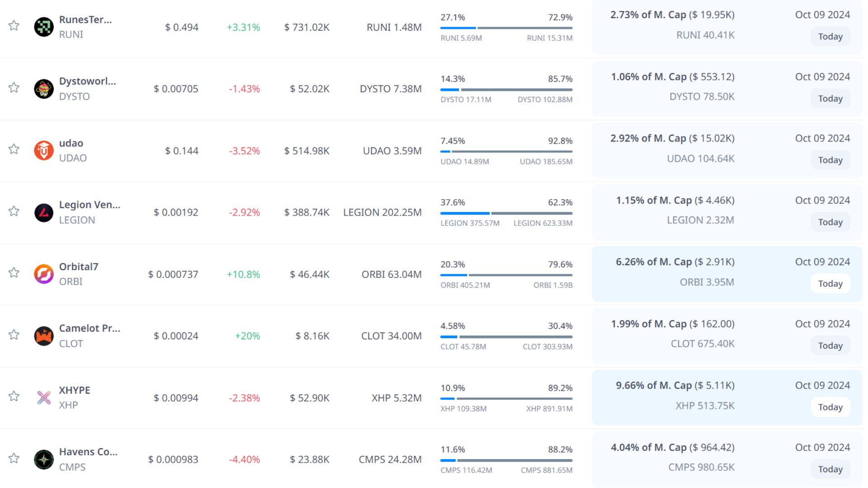Open the RunesTerminal token logo

[x=44, y=27]
